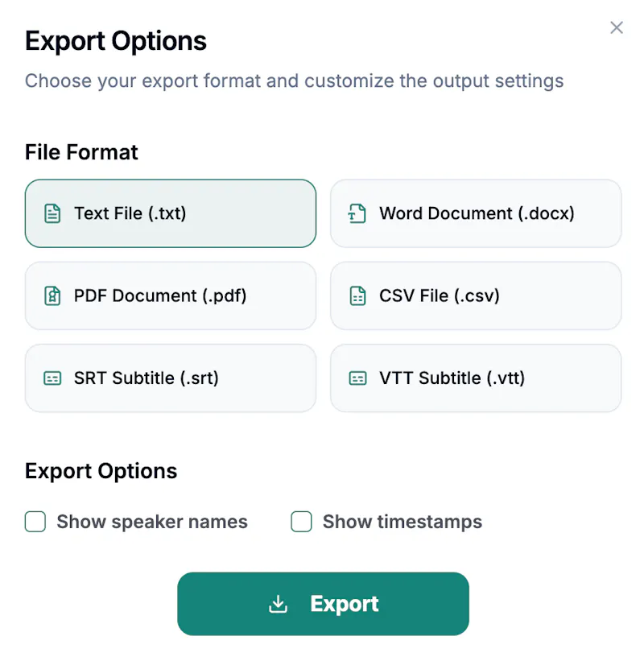This screenshot has width=644, height=661.
Task: Close the Export Options dialog
Action: [x=616, y=28]
